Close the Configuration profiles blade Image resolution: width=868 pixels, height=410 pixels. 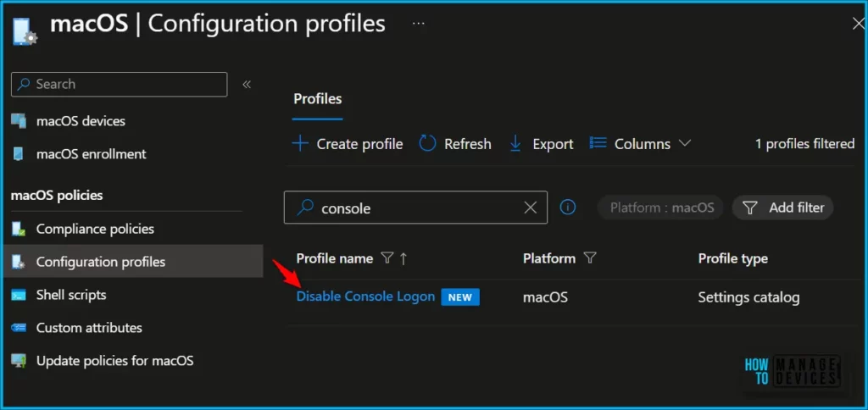(x=859, y=24)
